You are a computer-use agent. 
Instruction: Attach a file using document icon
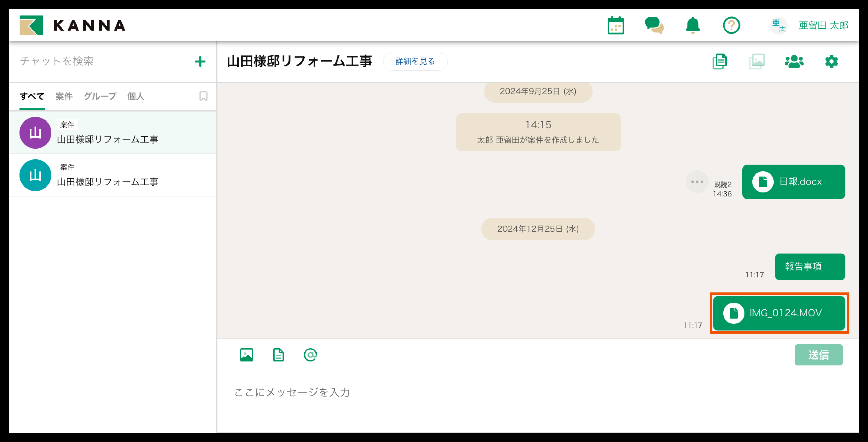tap(278, 355)
